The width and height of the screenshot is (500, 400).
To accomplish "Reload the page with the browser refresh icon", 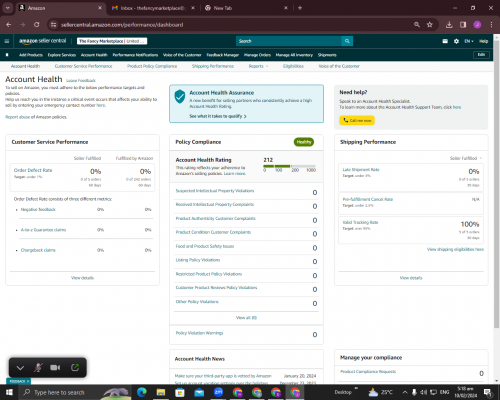I will [37, 25].
